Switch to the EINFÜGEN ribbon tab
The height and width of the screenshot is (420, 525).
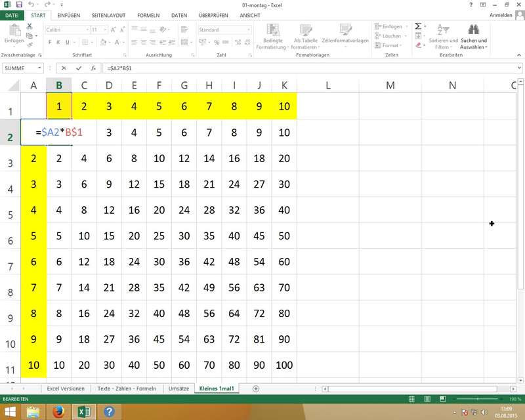pos(69,15)
